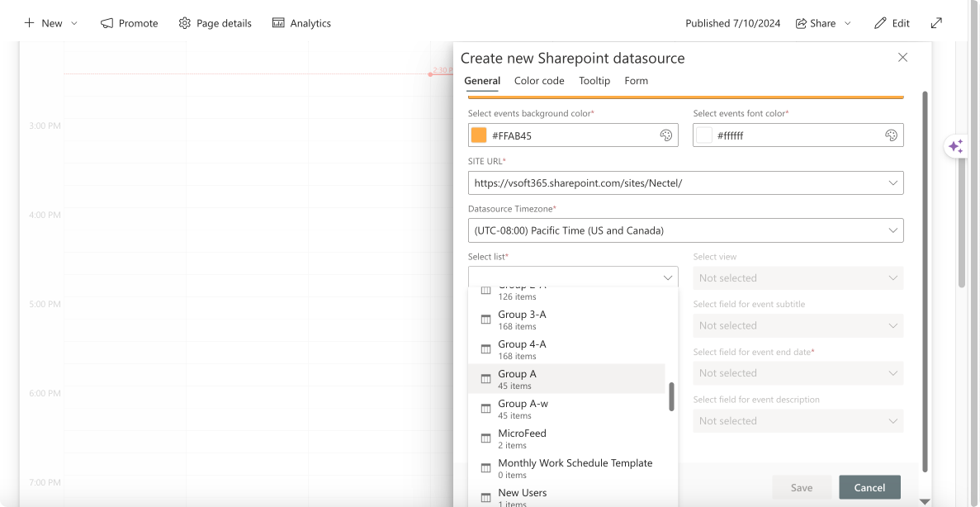Click the New plus icon
980x507 pixels.
point(30,23)
